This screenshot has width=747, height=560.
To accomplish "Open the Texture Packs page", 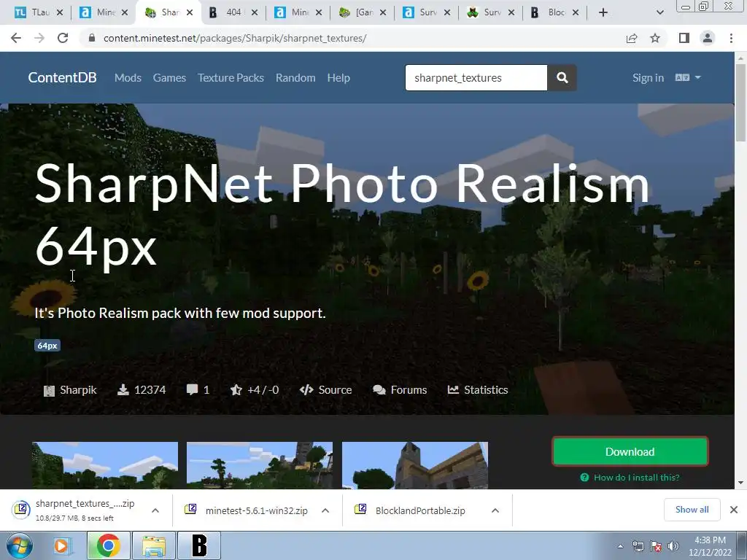I will tap(231, 77).
